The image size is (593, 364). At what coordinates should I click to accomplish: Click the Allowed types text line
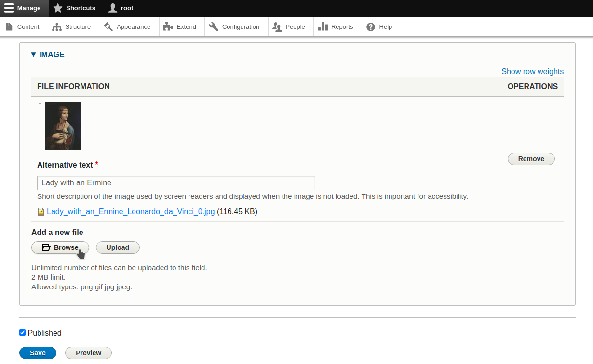(x=81, y=287)
